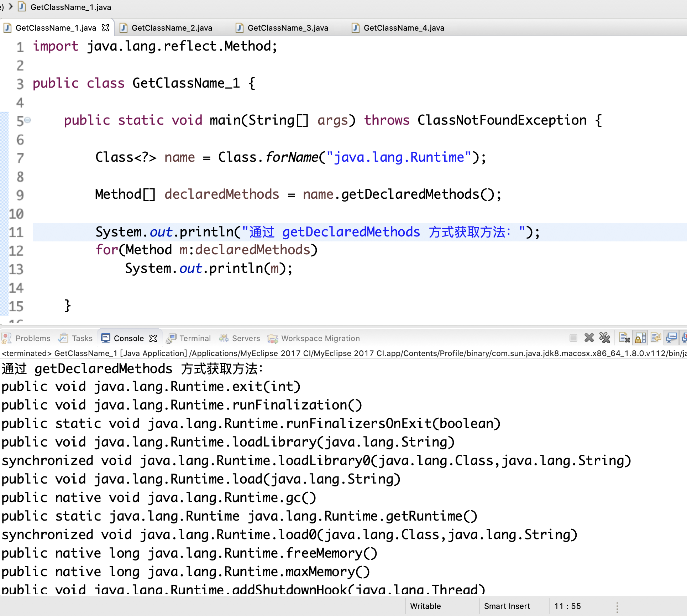Click Remove All Terminated Launches icon
The height and width of the screenshot is (616, 687).
(x=604, y=338)
